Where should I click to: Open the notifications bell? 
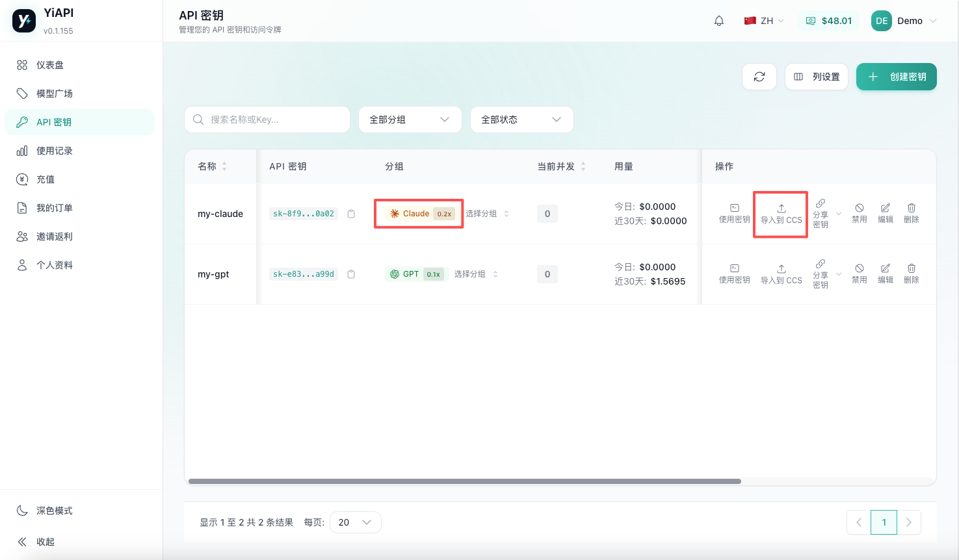click(719, 21)
